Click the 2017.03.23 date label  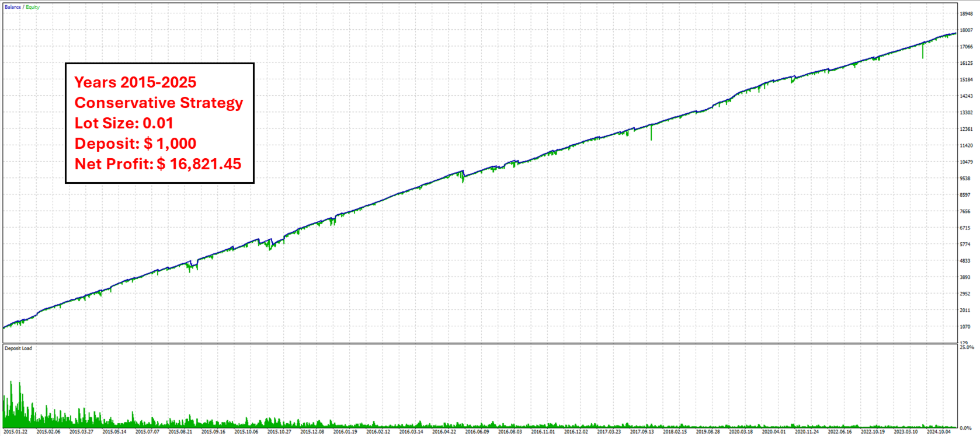609,432
